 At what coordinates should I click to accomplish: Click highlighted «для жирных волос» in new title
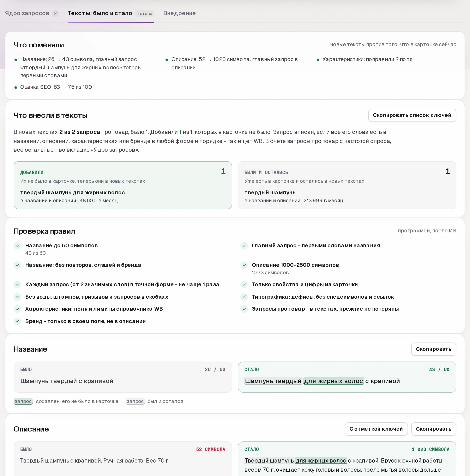pos(333,381)
